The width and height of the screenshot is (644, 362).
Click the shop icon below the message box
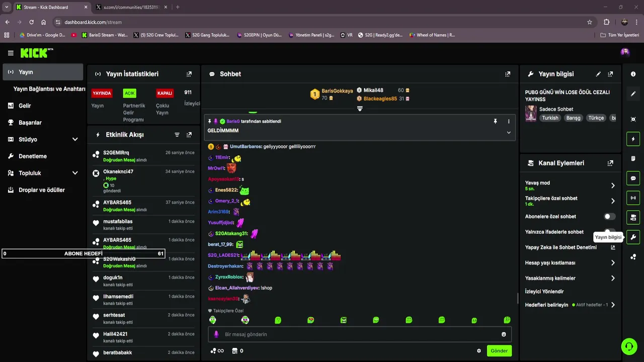click(x=234, y=351)
